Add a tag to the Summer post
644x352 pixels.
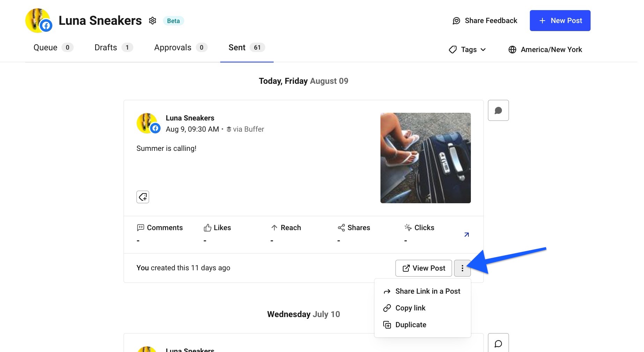[x=143, y=197]
